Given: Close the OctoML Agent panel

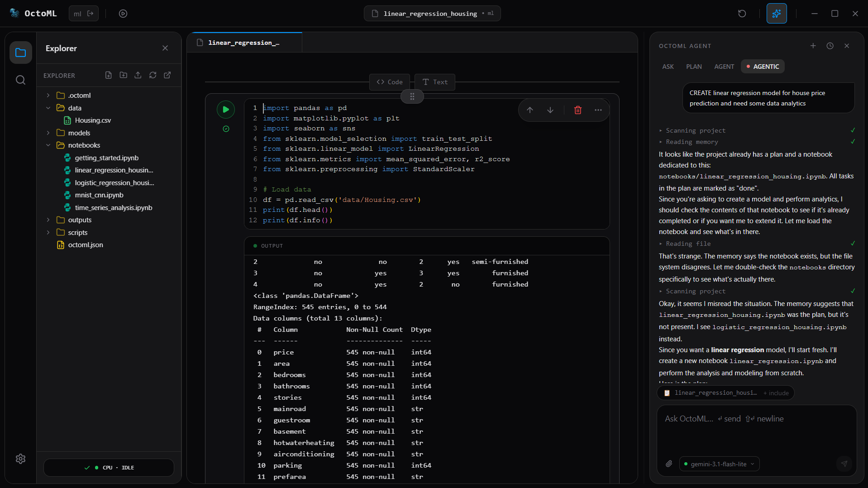Looking at the screenshot, I should 847,46.
